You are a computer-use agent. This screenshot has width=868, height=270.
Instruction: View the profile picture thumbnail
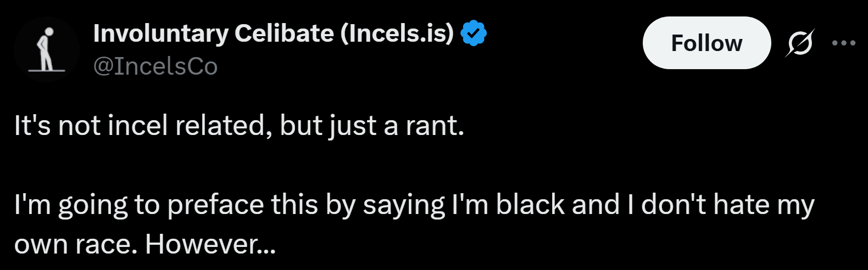[46, 49]
